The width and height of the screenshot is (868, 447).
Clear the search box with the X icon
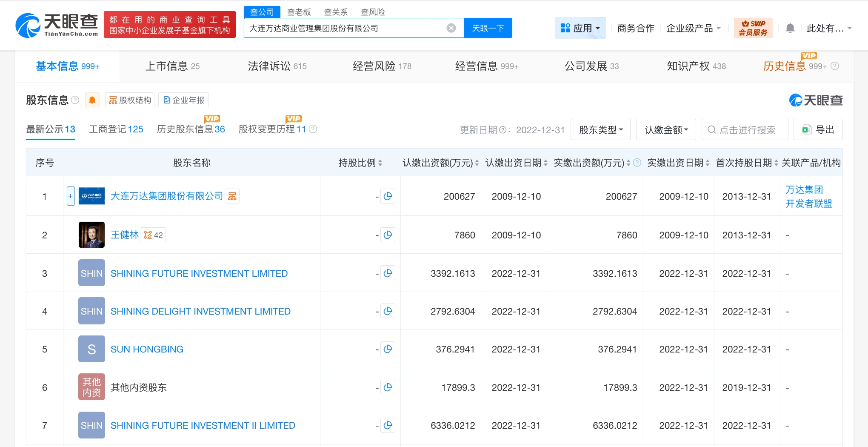pos(451,28)
